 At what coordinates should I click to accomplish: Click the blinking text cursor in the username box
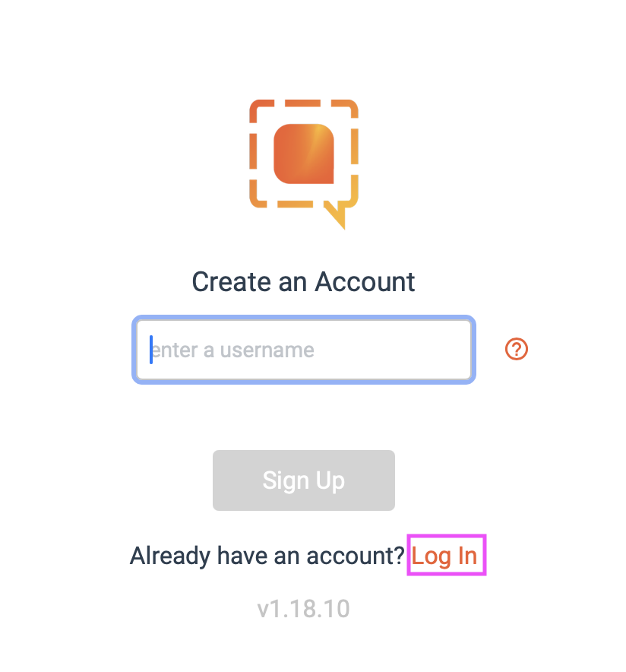151,350
